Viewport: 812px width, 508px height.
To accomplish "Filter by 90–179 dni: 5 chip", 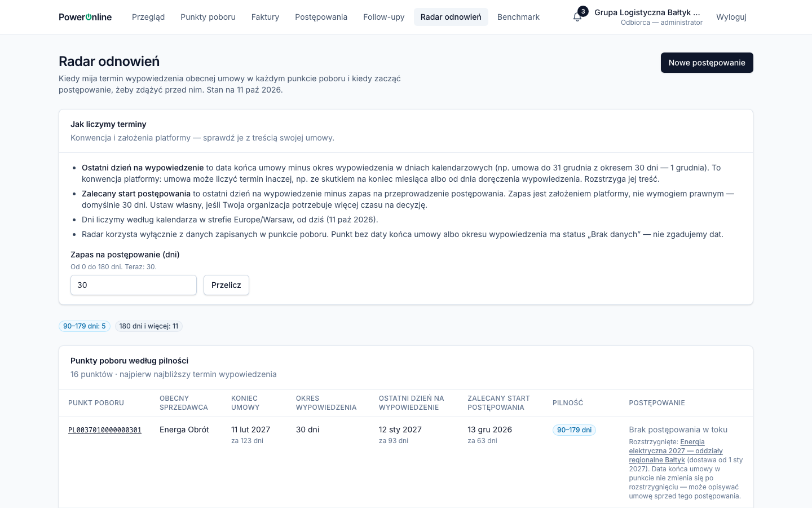I will point(85,326).
